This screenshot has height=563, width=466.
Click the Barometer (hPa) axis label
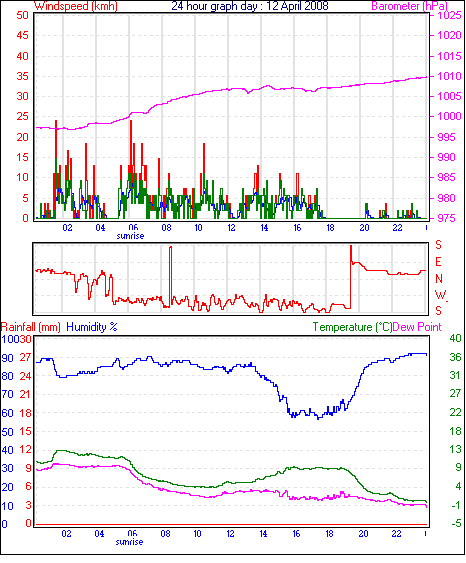[409, 6]
